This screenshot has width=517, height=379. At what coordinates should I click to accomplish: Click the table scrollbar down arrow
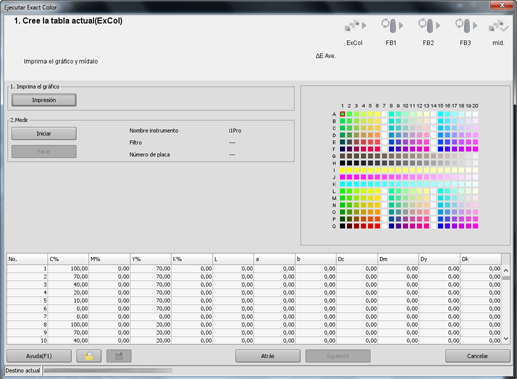pos(506,339)
